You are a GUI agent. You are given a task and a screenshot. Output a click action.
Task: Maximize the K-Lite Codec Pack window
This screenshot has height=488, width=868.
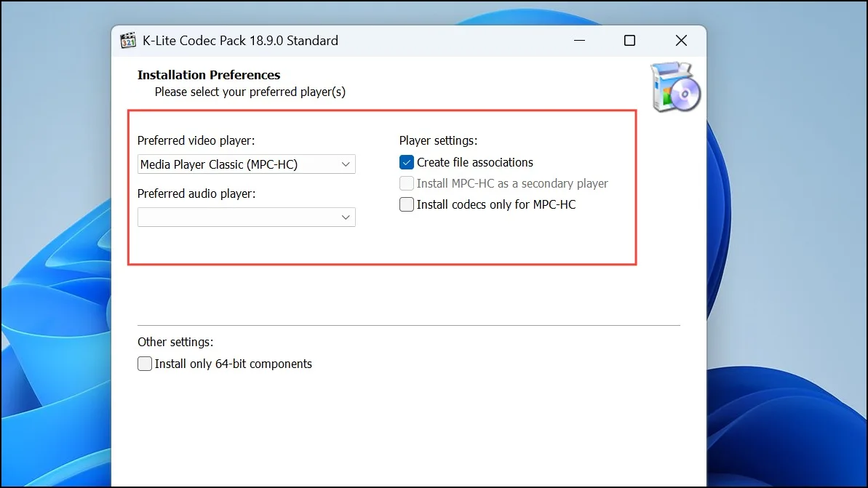pyautogui.click(x=629, y=41)
